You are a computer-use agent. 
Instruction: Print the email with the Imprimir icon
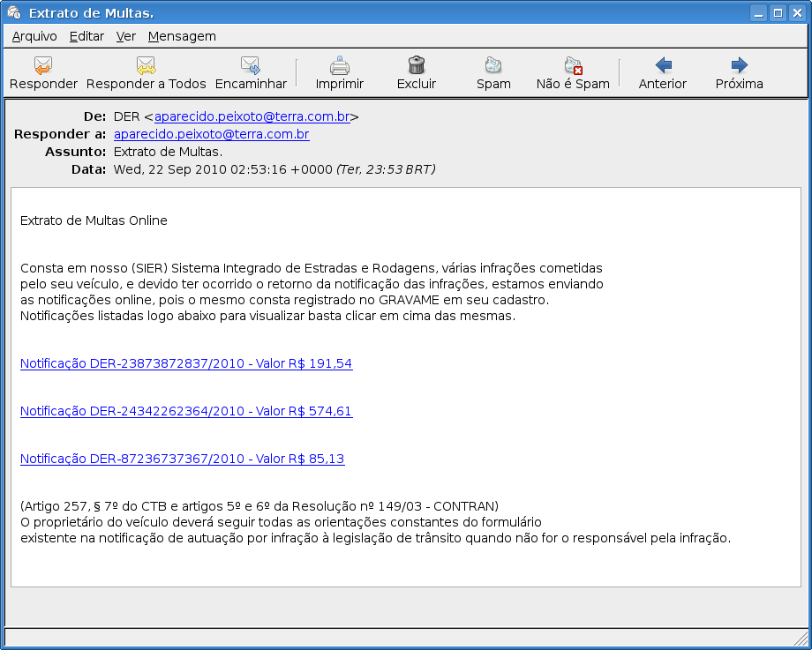click(340, 66)
